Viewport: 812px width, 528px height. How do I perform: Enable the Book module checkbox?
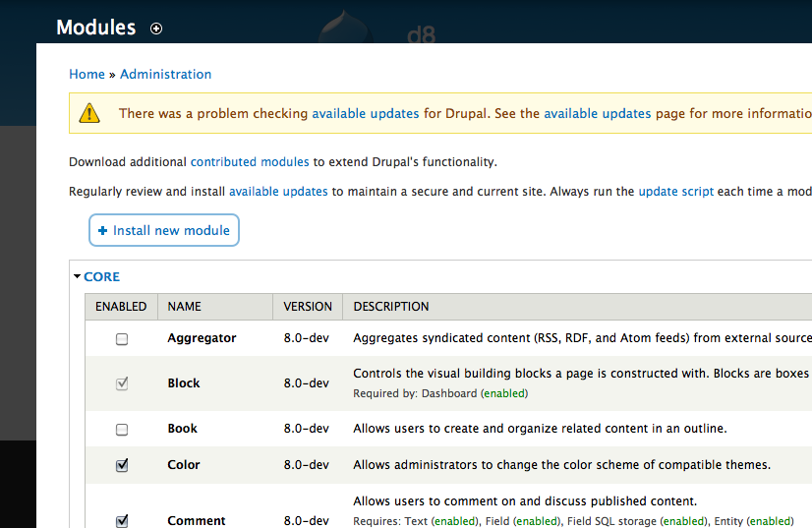[x=122, y=430]
